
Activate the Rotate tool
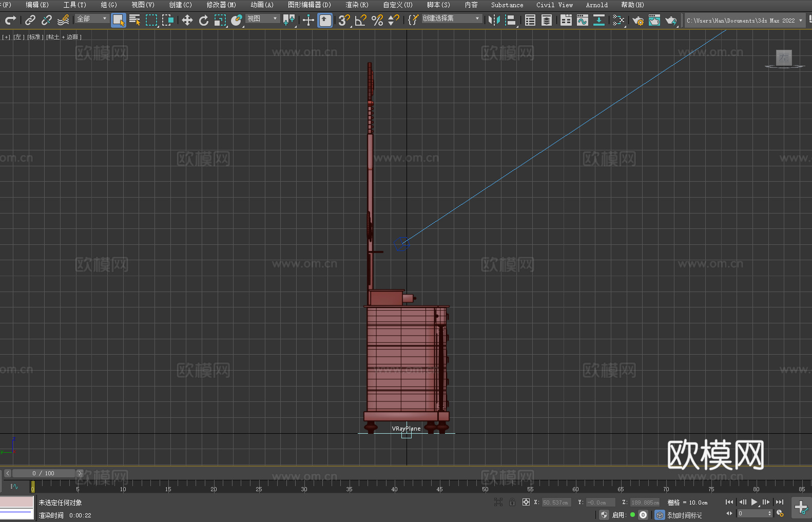point(204,20)
